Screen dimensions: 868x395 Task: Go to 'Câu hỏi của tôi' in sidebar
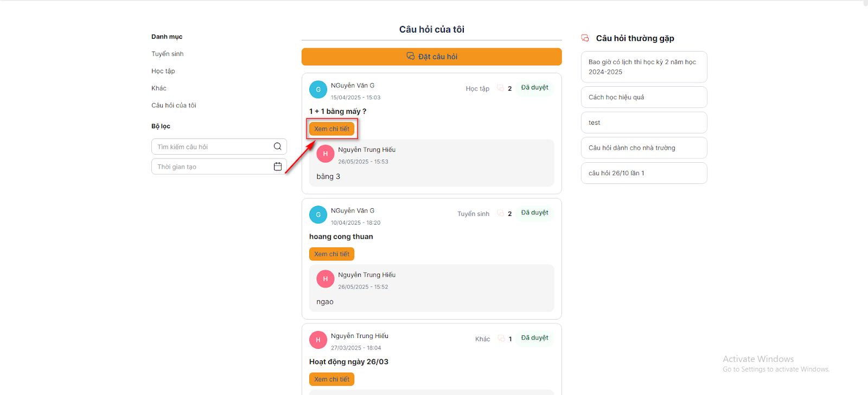pyautogui.click(x=174, y=105)
